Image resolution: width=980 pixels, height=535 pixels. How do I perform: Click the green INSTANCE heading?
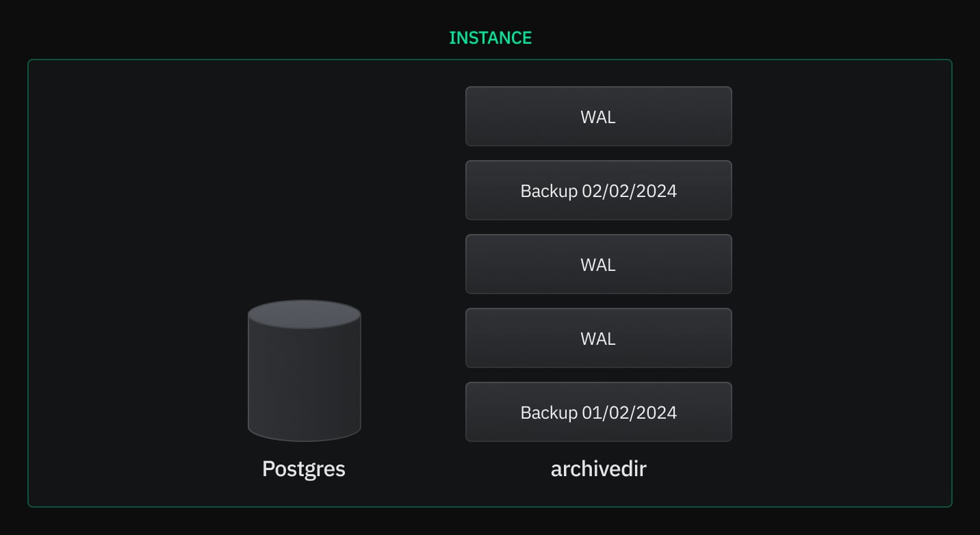[490, 38]
